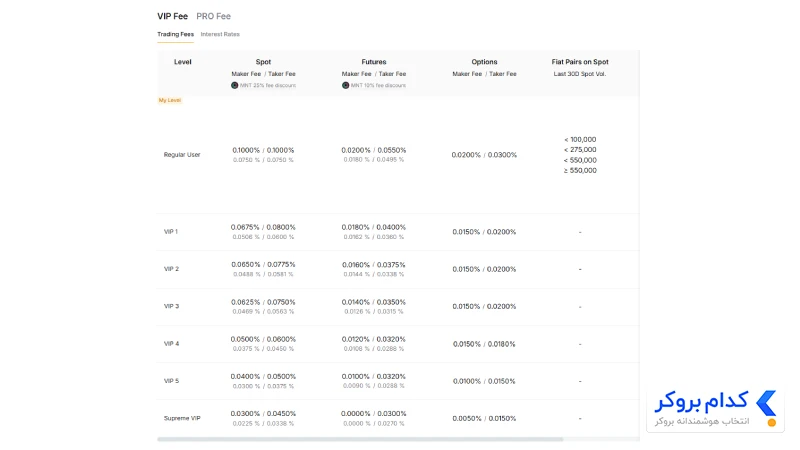This screenshot has height=450, width=800.
Task: Click the orange dot in the logo
Action: click(x=772, y=422)
